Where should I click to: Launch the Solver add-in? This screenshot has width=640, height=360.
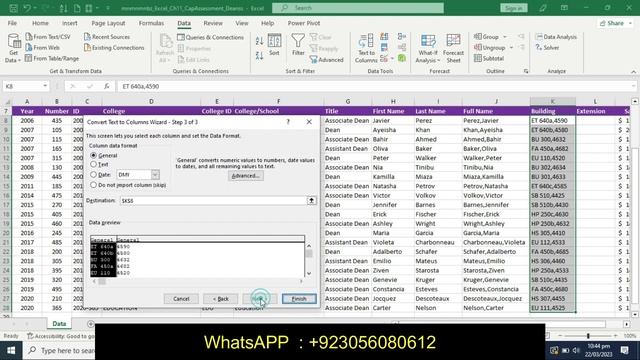pos(547,48)
